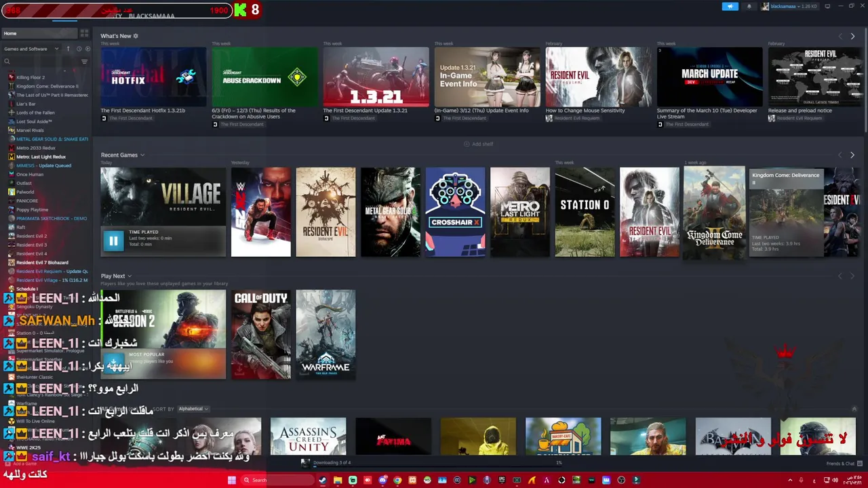Open the notifications bell
The image size is (868, 488).
point(749,6)
